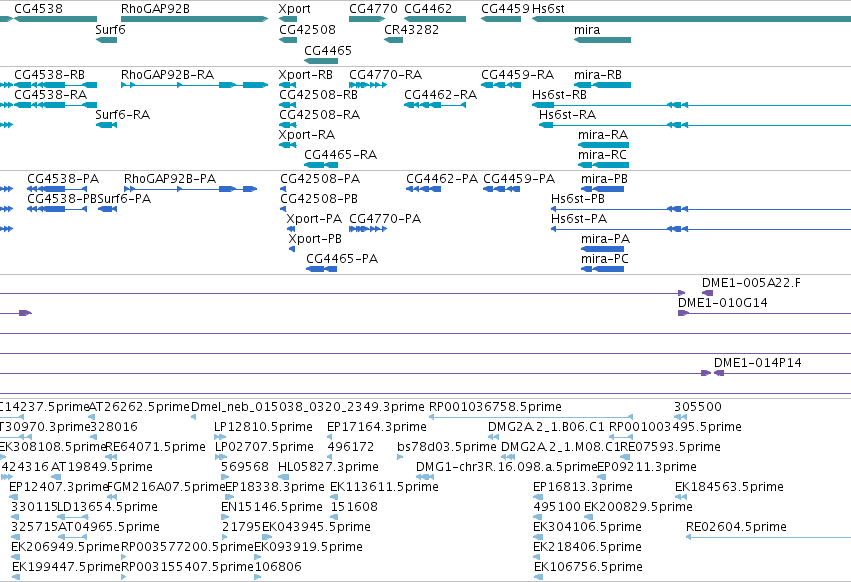This screenshot has width=851, height=582.
Task: Click the mira gene label
Action: [587, 29]
